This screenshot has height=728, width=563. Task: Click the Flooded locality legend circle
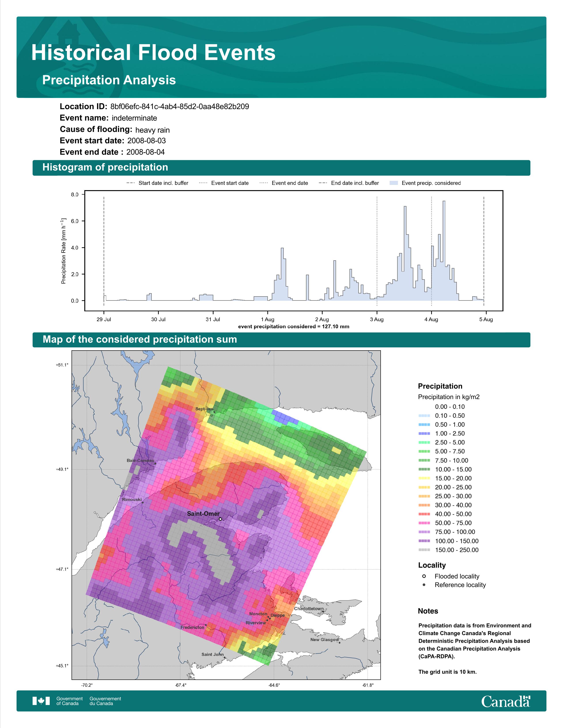click(x=424, y=576)
